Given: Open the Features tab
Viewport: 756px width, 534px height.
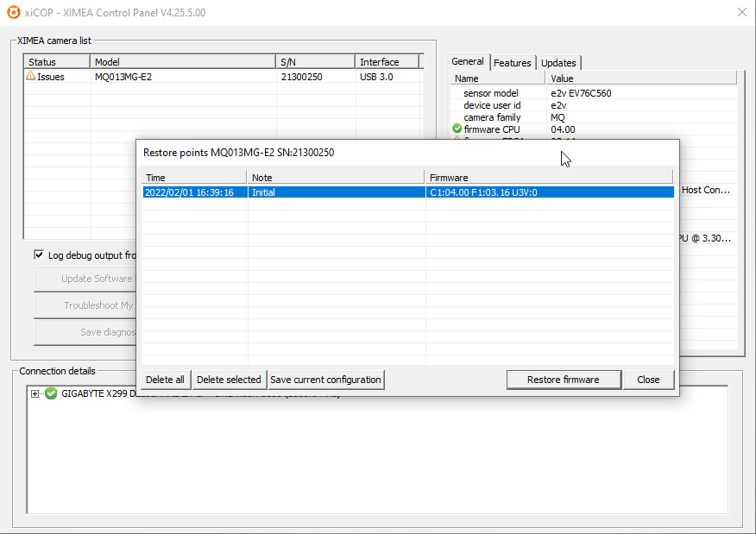Looking at the screenshot, I should click(512, 63).
